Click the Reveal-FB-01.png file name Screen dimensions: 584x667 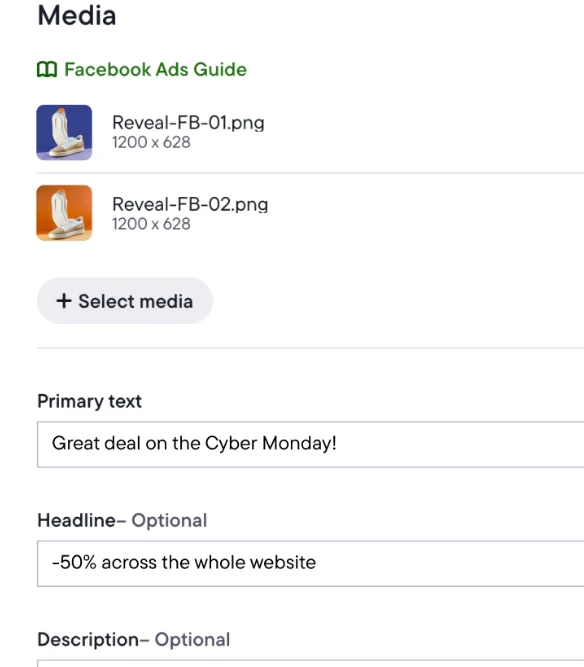(x=188, y=123)
